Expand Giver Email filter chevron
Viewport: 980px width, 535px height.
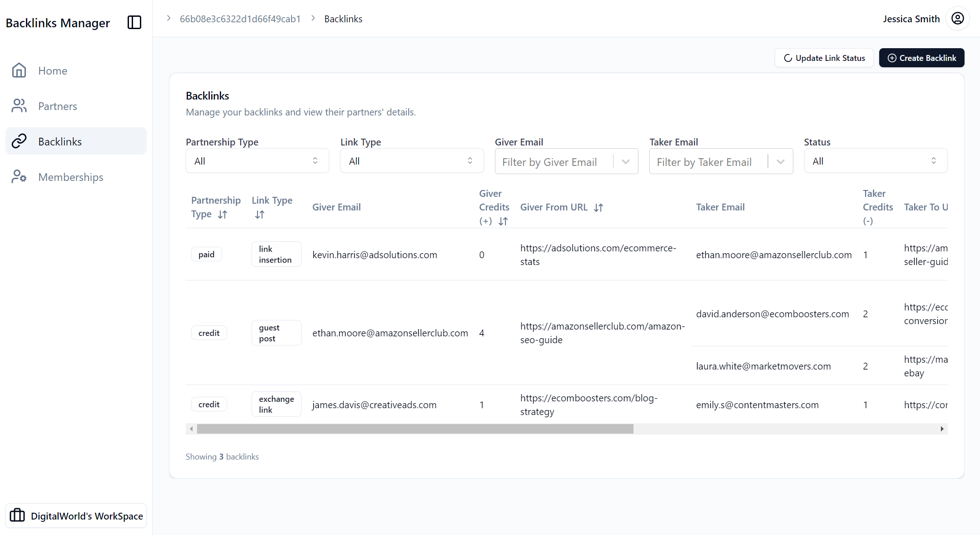coord(626,162)
